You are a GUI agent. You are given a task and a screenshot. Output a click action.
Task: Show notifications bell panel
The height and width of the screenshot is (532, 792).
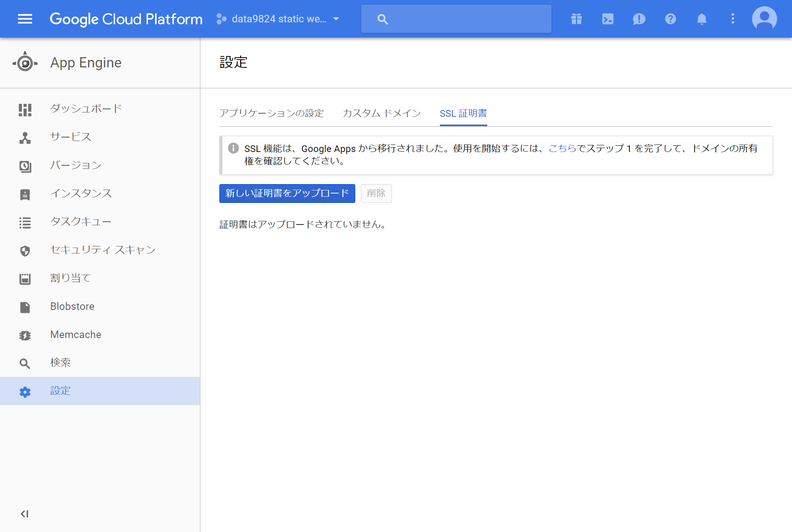pos(702,19)
